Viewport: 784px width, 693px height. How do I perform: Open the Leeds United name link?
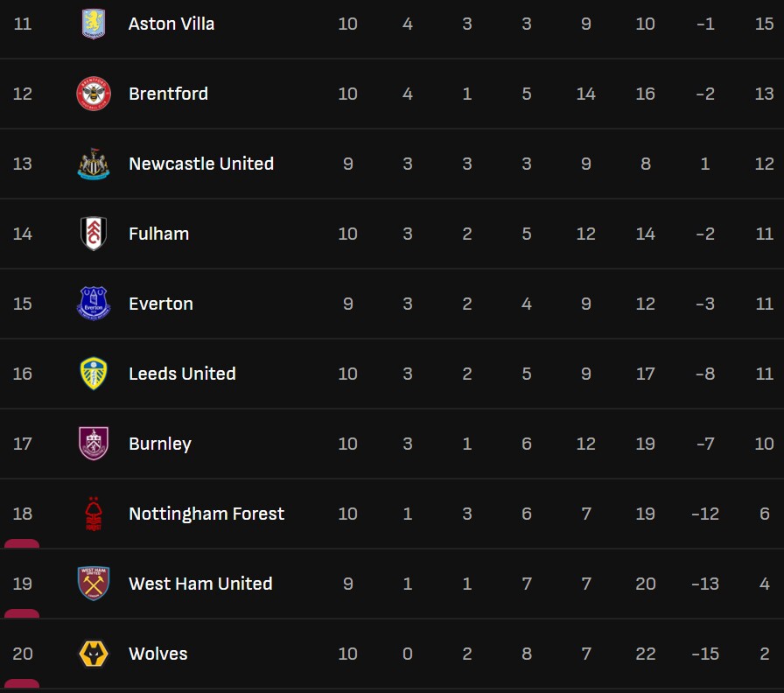tap(182, 374)
